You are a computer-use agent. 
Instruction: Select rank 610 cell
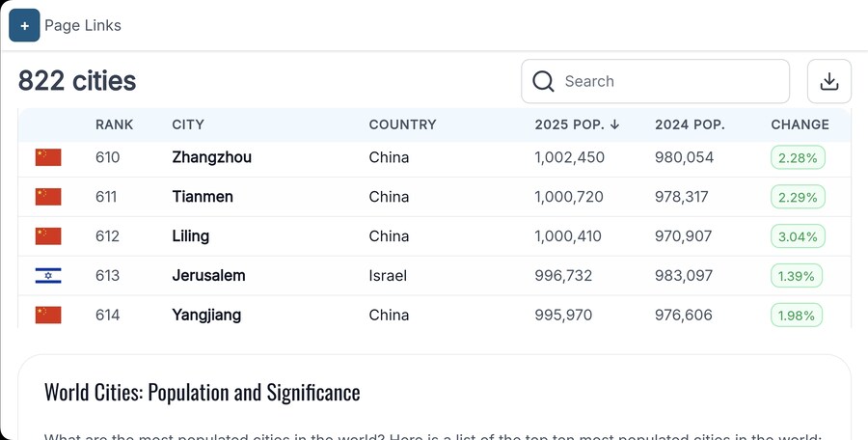pyautogui.click(x=107, y=157)
